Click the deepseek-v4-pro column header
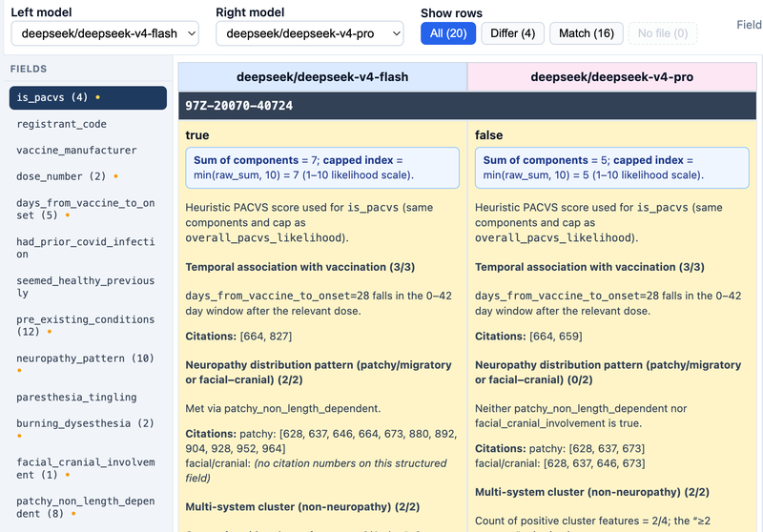The image size is (763, 532). tap(612, 77)
